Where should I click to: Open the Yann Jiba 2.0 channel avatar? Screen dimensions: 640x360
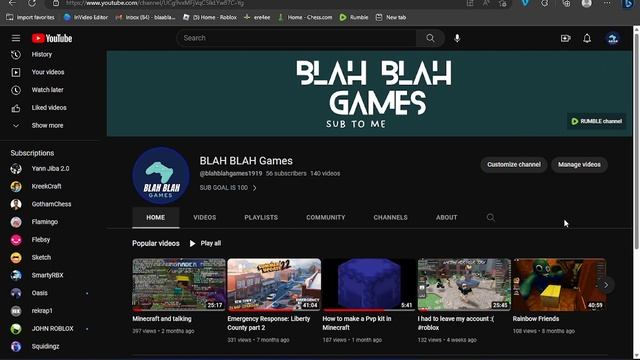pos(16,169)
